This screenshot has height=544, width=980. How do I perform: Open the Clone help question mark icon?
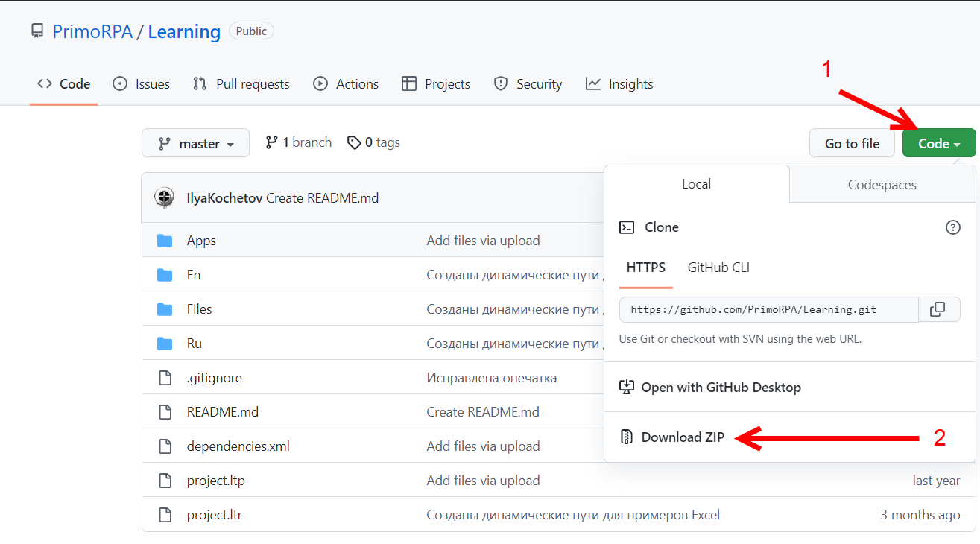(x=952, y=227)
